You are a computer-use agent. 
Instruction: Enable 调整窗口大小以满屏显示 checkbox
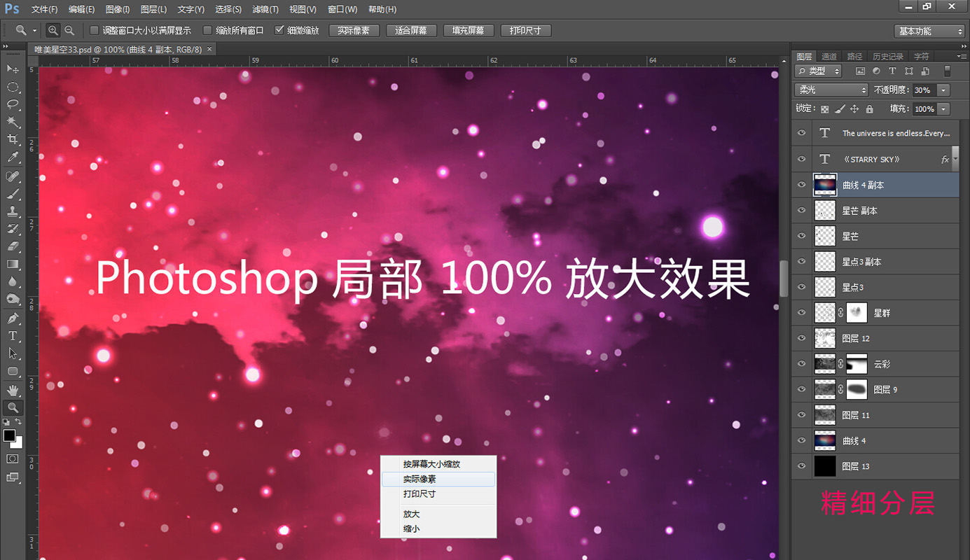(x=94, y=30)
